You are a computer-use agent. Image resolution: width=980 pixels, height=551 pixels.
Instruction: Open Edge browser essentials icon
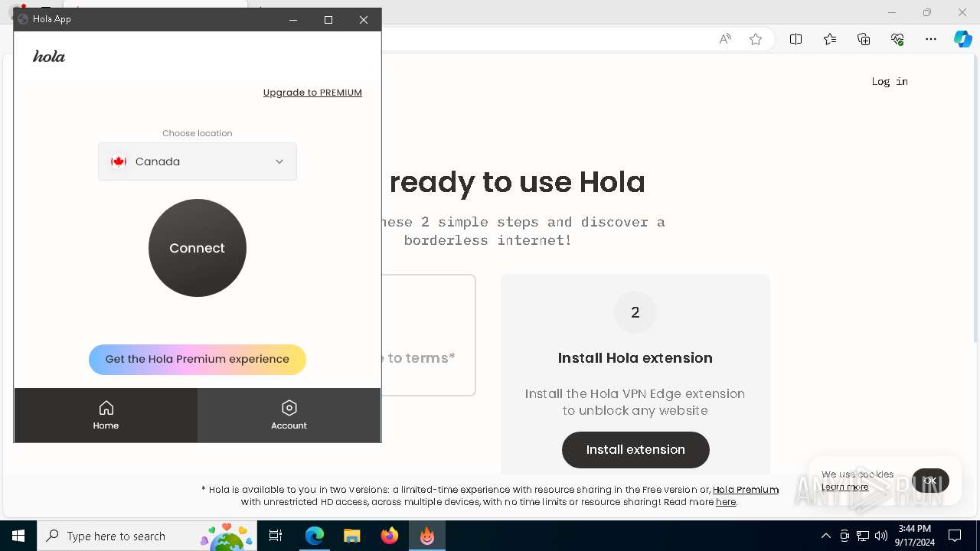[x=897, y=39]
